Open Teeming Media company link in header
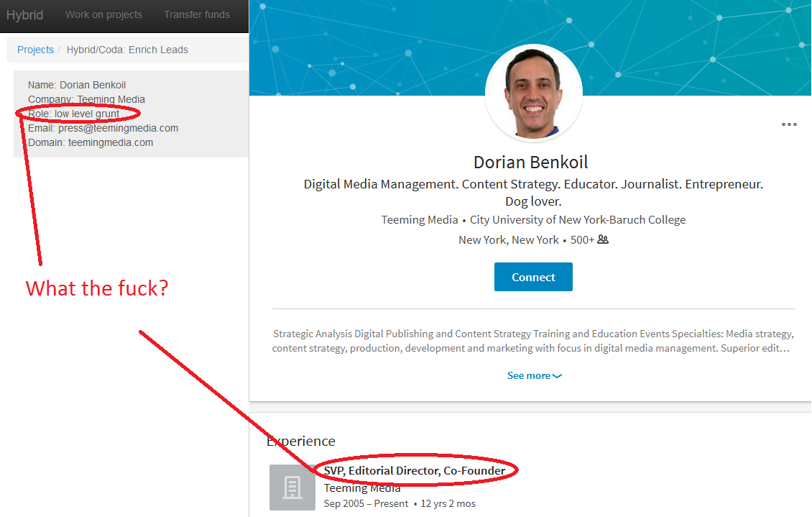The height and width of the screenshot is (517, 812). pyautogui.click(x=420, y=219)
